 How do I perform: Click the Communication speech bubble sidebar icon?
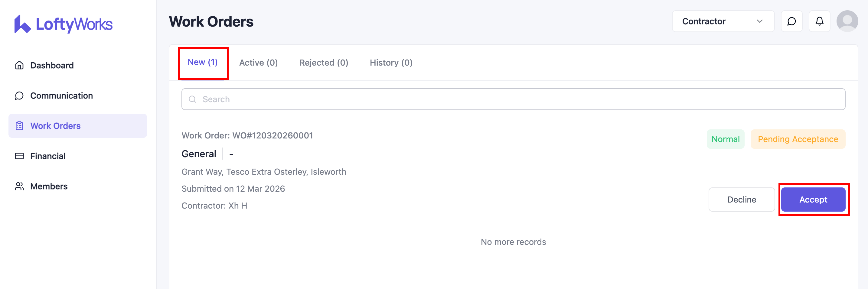[x=20, y=96]
